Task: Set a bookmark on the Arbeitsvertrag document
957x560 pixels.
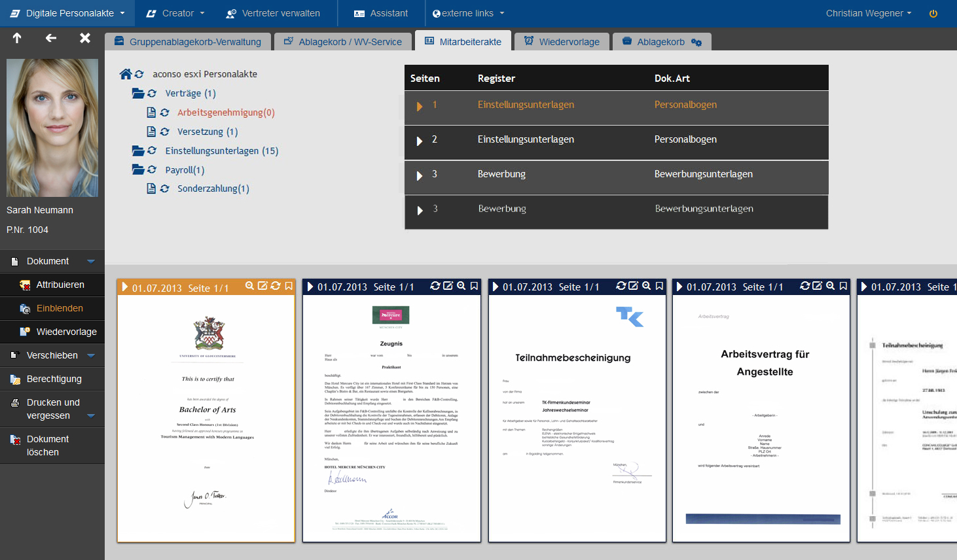Action: click(x=842, y=285)
